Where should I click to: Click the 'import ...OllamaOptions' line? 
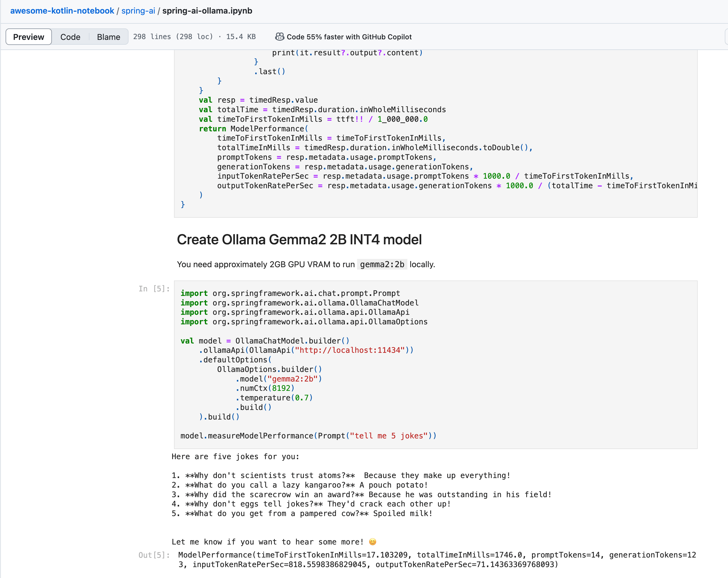point(304,322)
